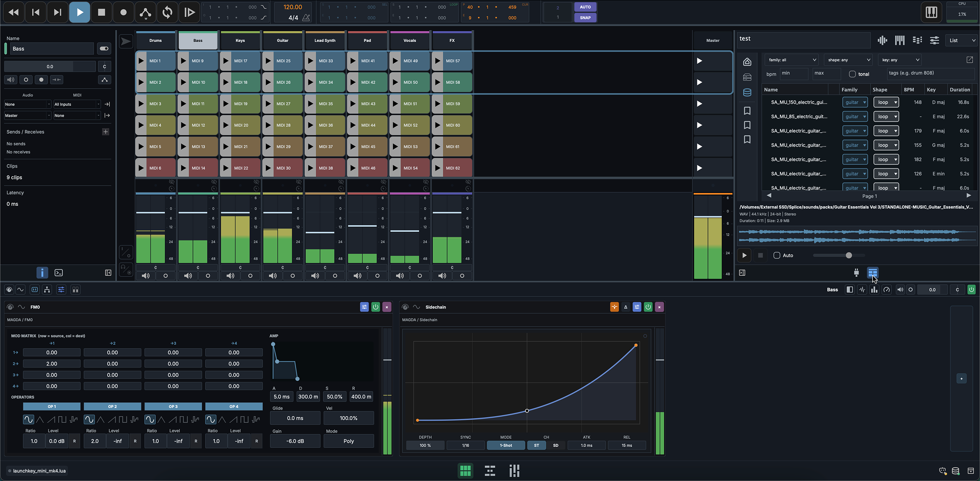Select the Vocals track header
The width and height of the screenshot is (980, 481).
[410, 40]
